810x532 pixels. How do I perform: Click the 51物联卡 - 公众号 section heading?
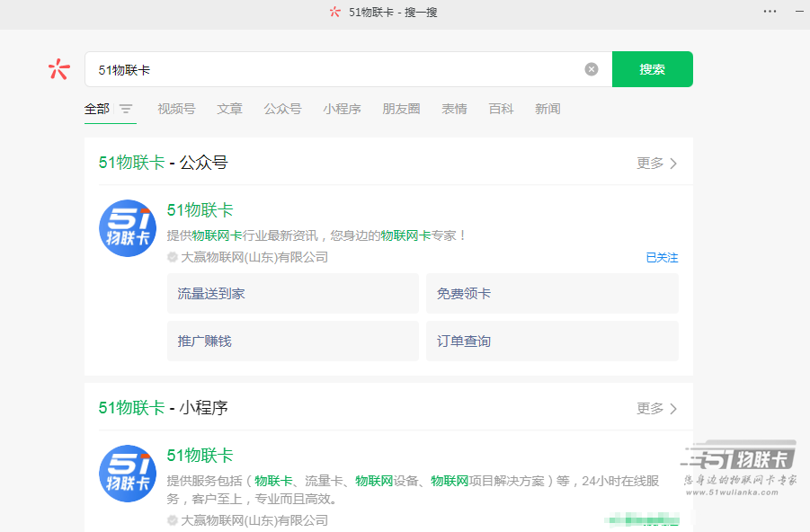(164, 163)
